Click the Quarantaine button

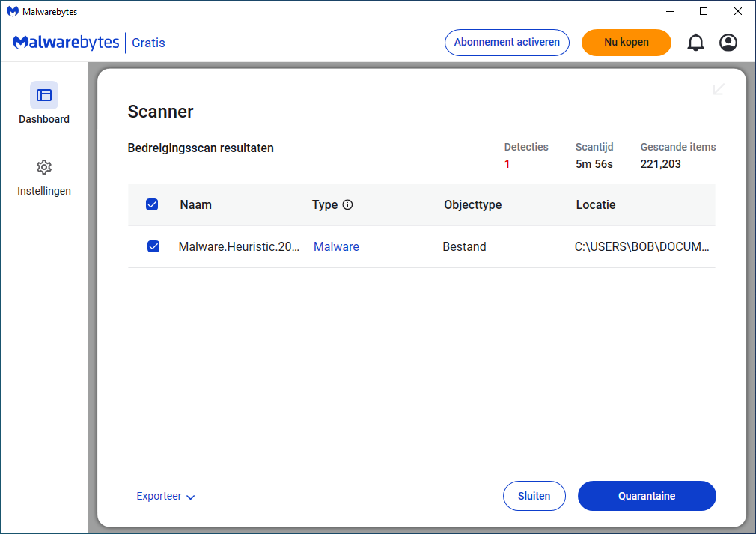point(647,496)
